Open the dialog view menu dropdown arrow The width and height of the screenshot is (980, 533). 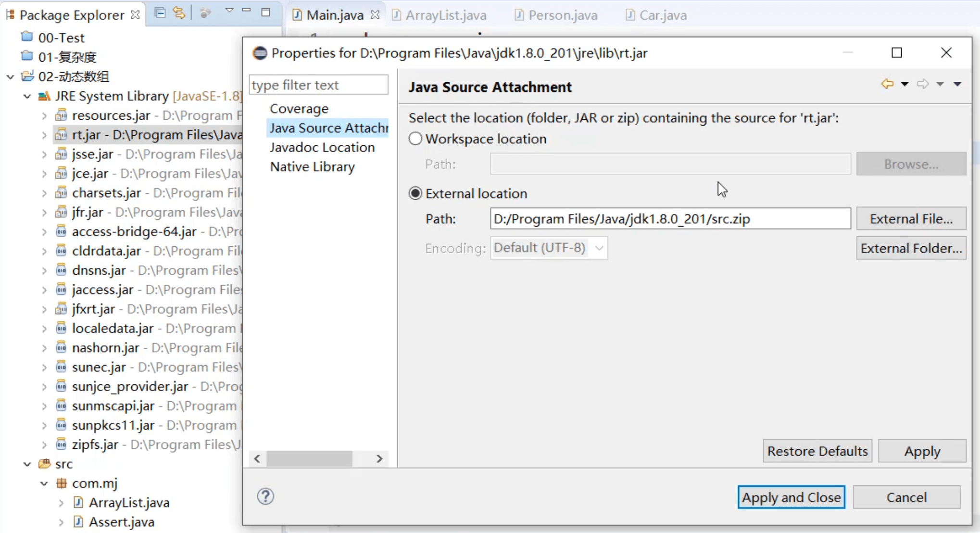(x=957, y=84)
